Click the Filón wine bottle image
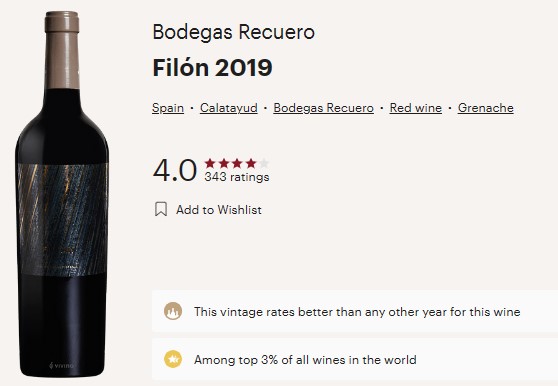The width and height of the screenshot is (558, 386). 62,194
